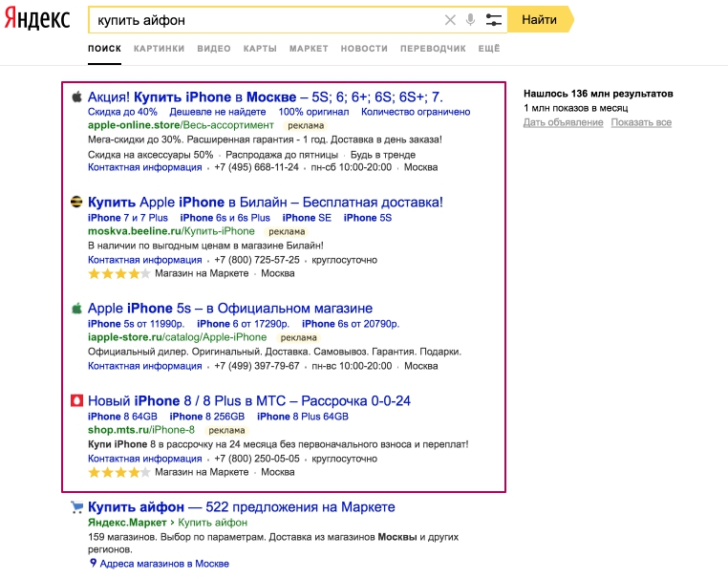This screenshot has width=728, height=579.
Task: Activate voice search microphone icon
Action: pos(470,20)
